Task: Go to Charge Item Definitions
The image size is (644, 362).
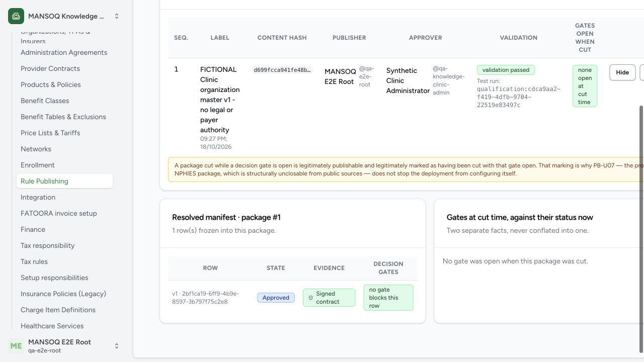Action: tap(58, 310)
